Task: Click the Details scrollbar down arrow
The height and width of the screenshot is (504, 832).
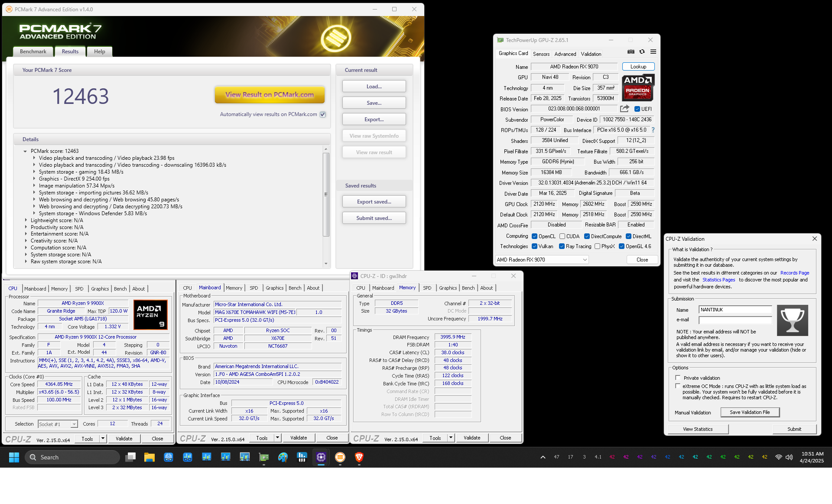Action: (326, 264)
